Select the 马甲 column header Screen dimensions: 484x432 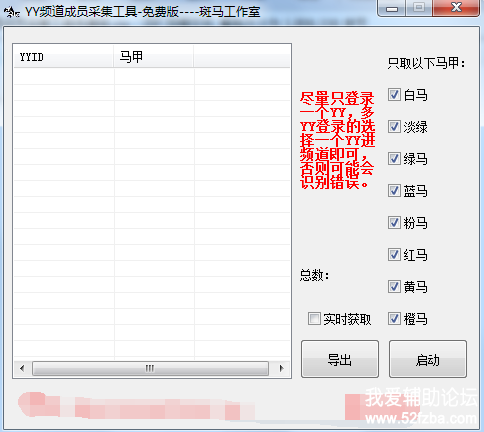(153, 57)
